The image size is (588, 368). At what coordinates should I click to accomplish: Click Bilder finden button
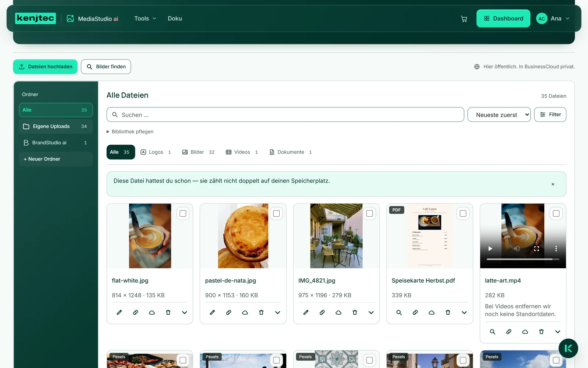pyautogui.click(x=106, y=67)
